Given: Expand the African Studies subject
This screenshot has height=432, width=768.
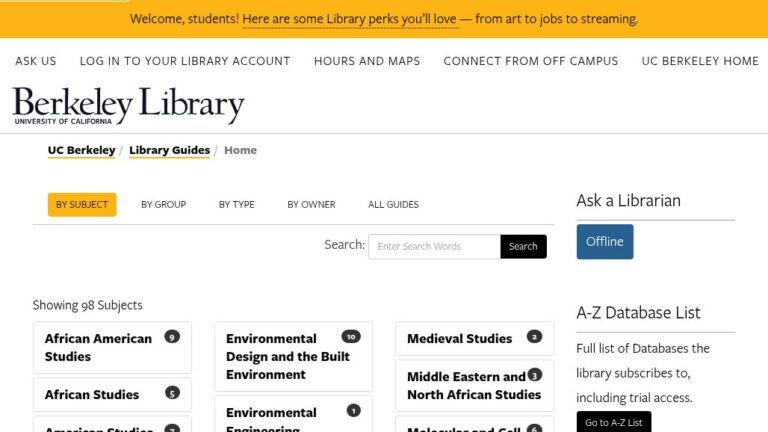Looking at the screenshot, I should coord(112,395).
